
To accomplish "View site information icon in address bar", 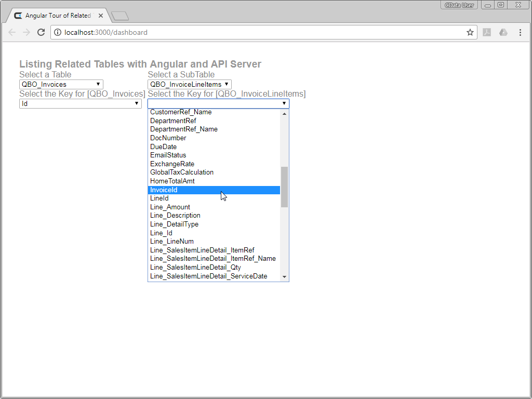I will click(x=57, y=32).
